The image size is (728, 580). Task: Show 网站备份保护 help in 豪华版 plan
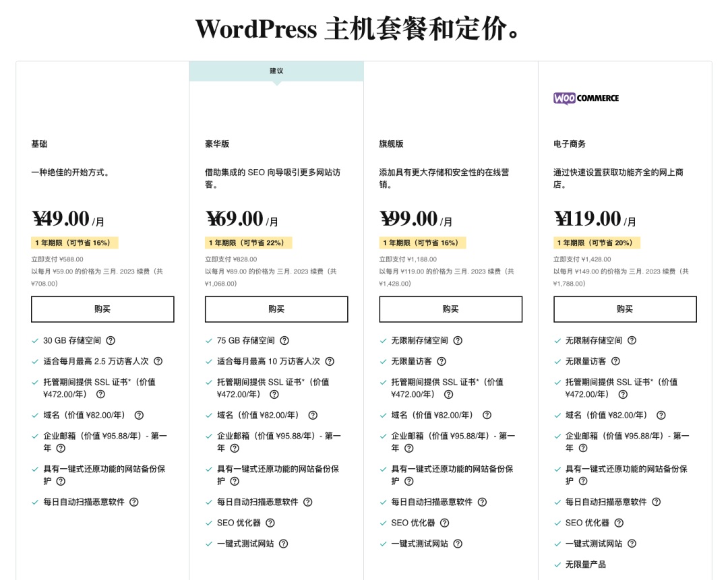tap(235, 481)
